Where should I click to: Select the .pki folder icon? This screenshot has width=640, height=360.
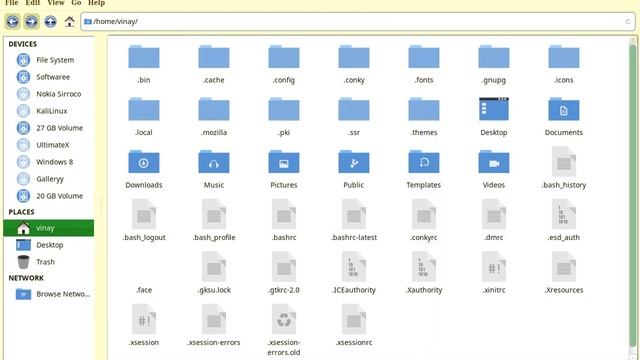pos(284,109)
